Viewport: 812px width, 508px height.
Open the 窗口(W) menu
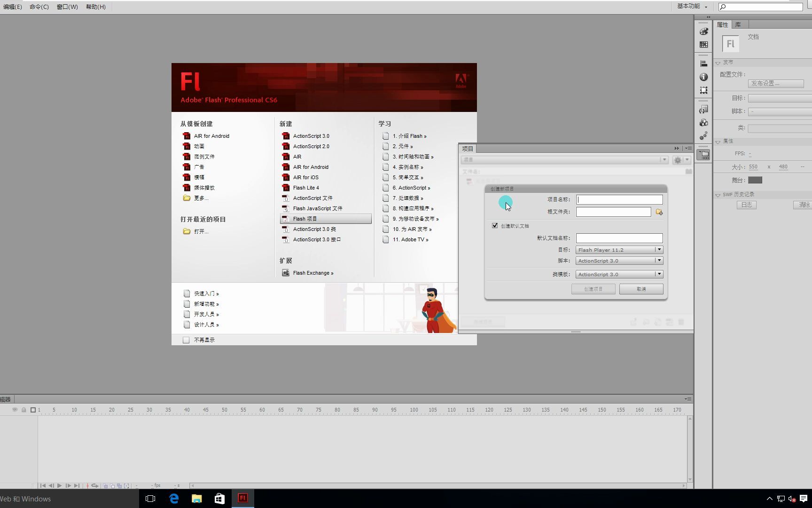pyautogui.click(x=67, y=7)
